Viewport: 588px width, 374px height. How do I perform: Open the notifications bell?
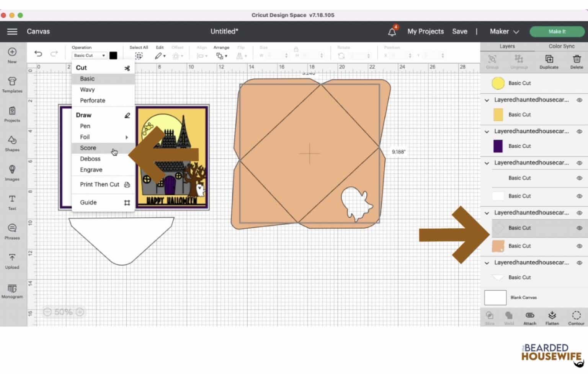tap(392, 31)
